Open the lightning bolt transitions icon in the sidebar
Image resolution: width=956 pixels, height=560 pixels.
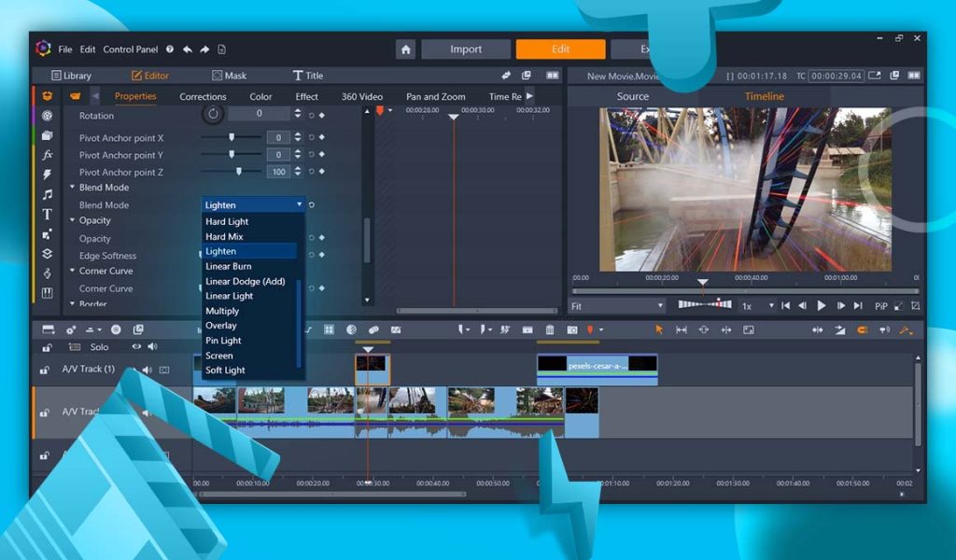(47, 175)
